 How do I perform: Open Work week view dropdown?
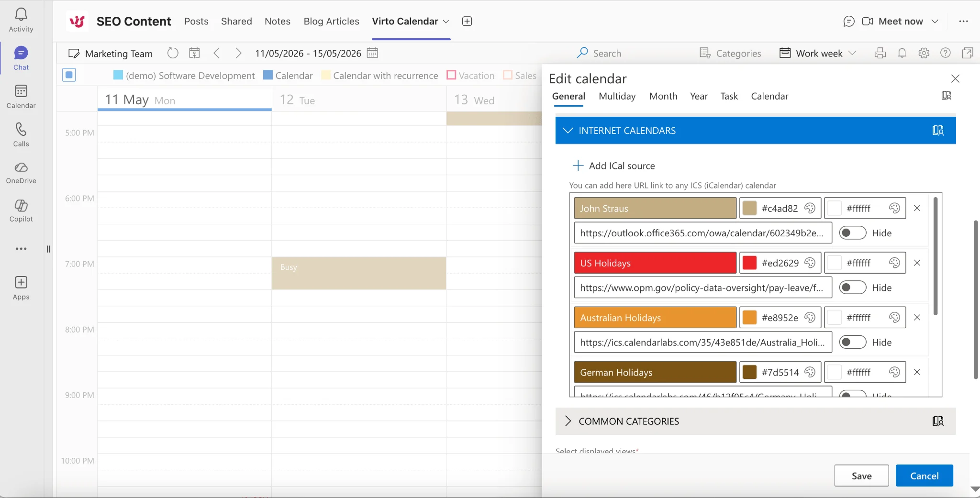[x=818, y=53]
